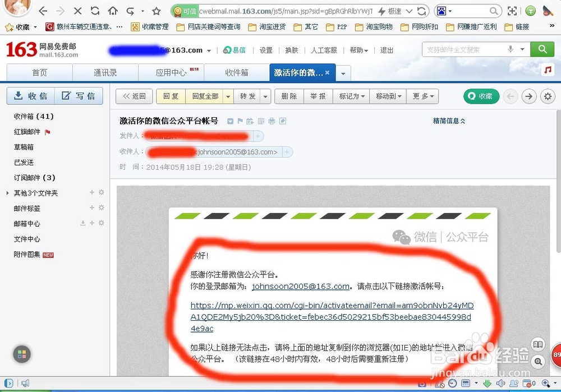
Task: Click the red music note icon
Action: (548, 70)
